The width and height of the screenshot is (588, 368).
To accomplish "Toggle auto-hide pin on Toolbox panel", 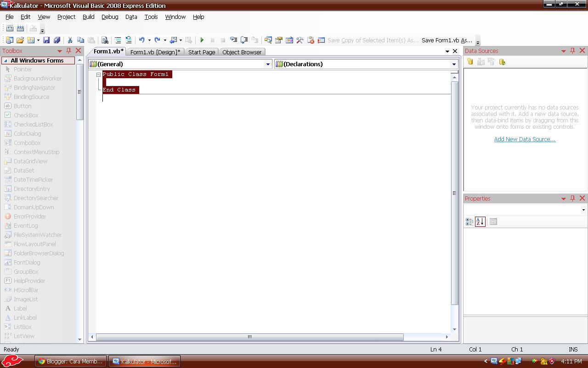I will (x=68, y=51).
